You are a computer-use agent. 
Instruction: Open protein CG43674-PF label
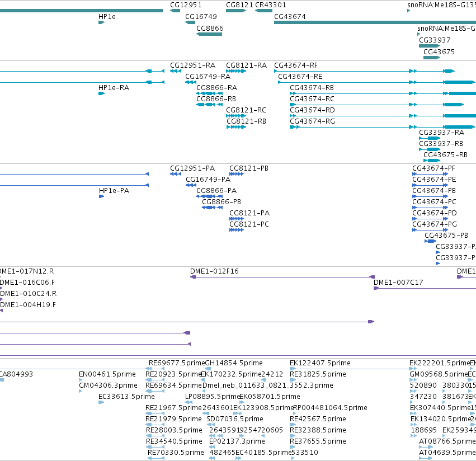coord(433,168)
